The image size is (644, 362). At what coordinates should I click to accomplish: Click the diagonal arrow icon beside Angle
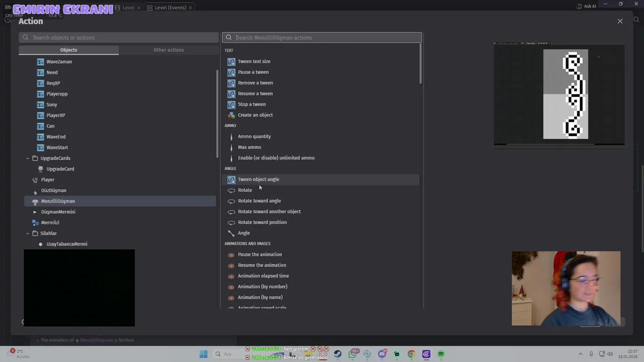[231, 233]
